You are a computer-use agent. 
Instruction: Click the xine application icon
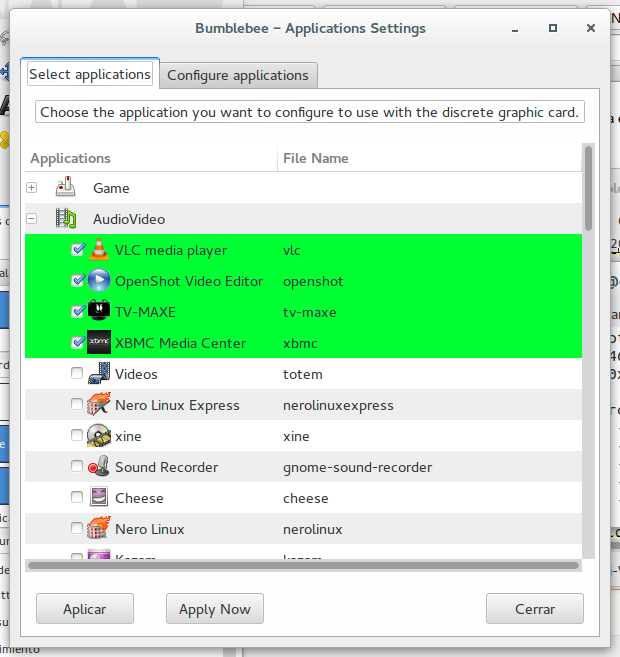[x=98, y=436]
